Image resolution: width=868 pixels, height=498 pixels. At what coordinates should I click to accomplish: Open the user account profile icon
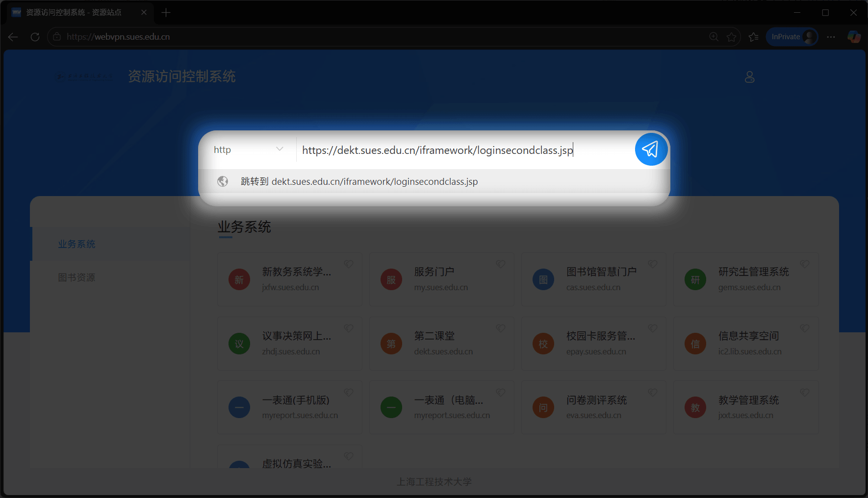click(749, 77)
